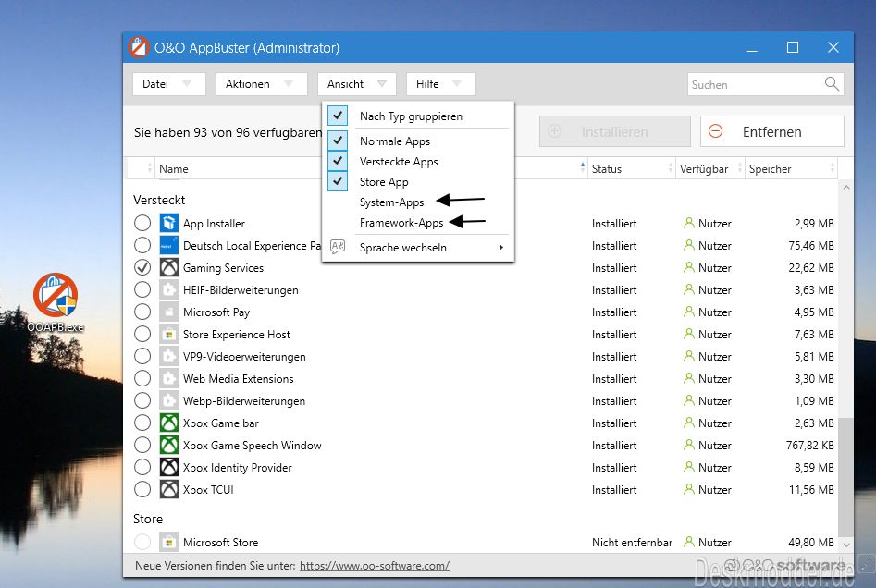Screen dimensions: 876x588
Task: Select the Xbox Game bar selection circle
Action: pyautogui.click(x=142, y=423)
